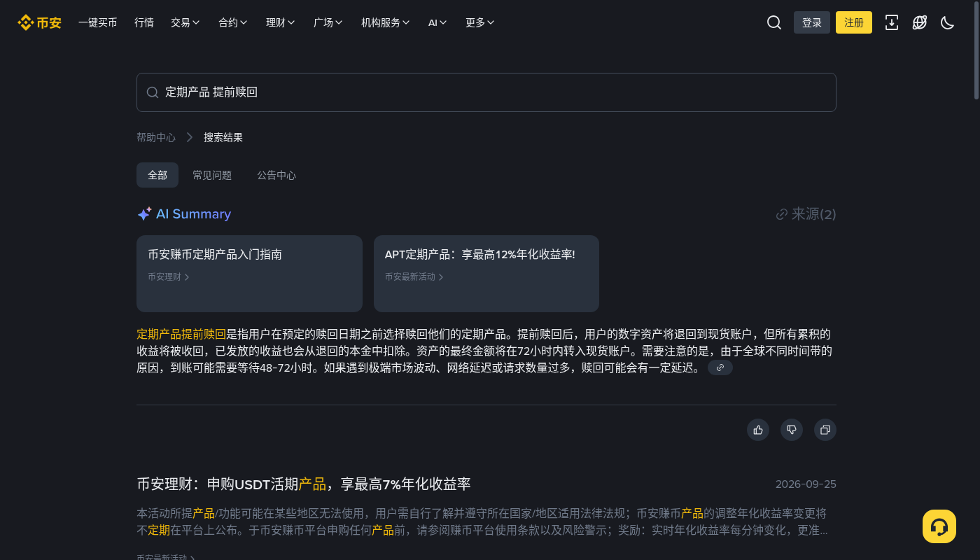Open 币安赚币定期产品入门指南 source card
Viewport: 980px width, 560px height.
click(249, 274)
